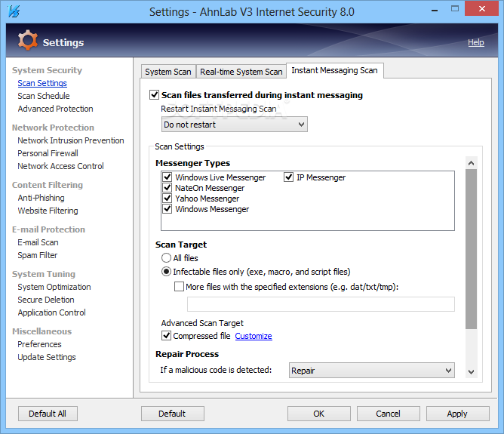The height and width of the screenshot is (434, 504).
Task: Click the Customize link for compressed files
Action: point(254,336)
